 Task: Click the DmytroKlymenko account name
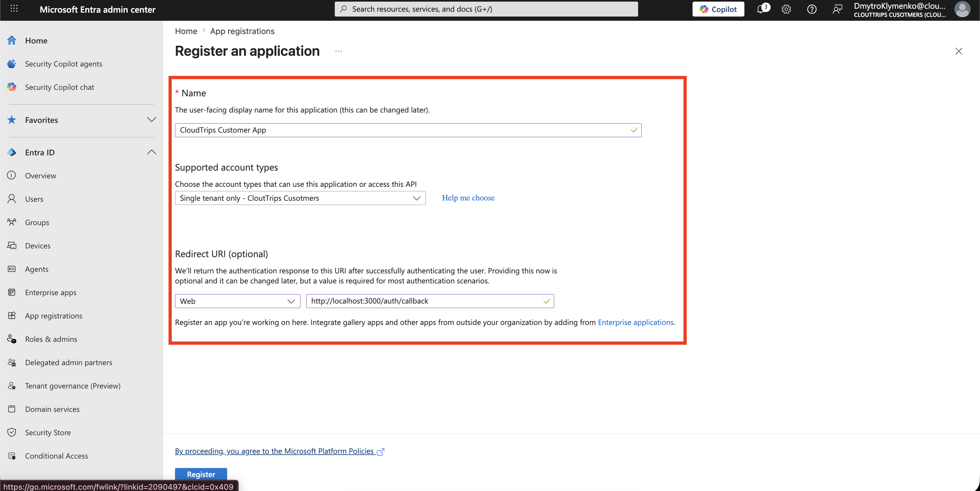[899, 6]
